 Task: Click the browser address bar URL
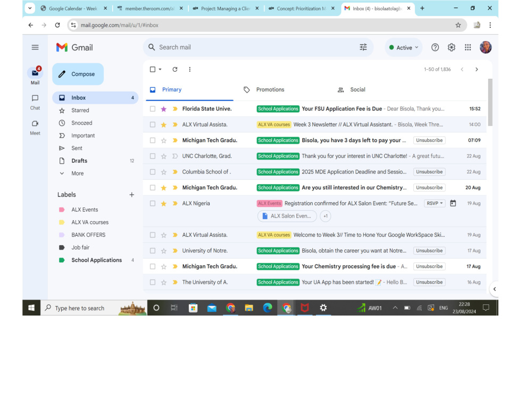click(x=119, y=25)
